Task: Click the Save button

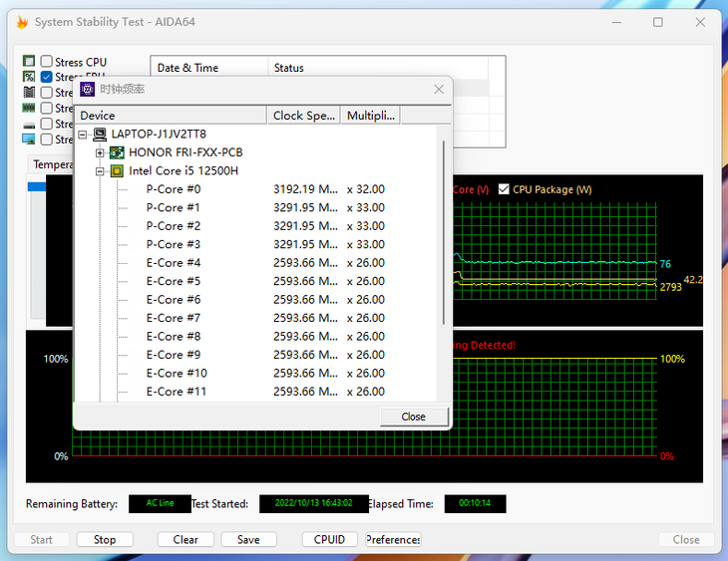Action: click(x=248, y=540)
